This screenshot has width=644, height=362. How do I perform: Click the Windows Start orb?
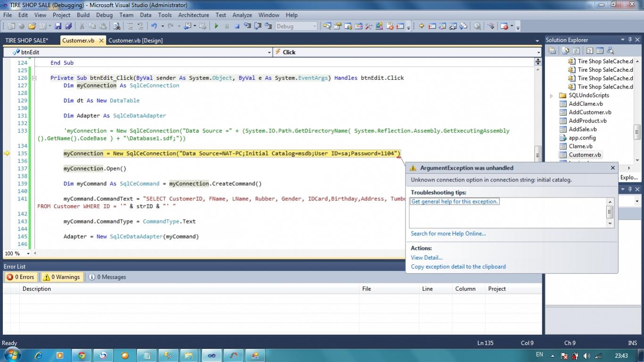[12, 354]
